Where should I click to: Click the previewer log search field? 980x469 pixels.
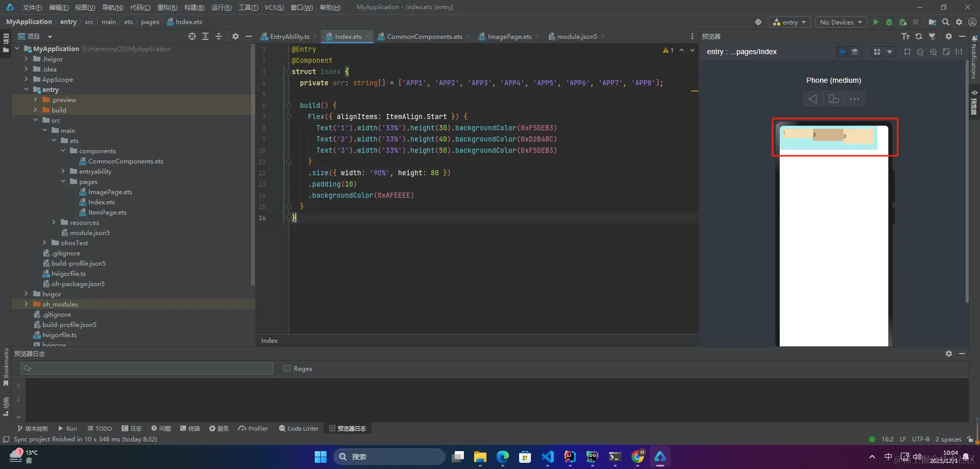click(x=147, y=368)
